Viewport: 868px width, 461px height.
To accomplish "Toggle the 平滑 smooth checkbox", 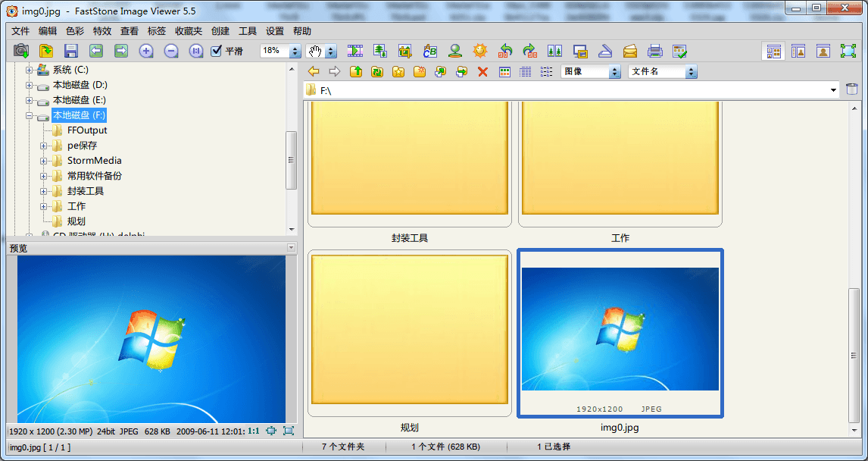I will (217, 51).
